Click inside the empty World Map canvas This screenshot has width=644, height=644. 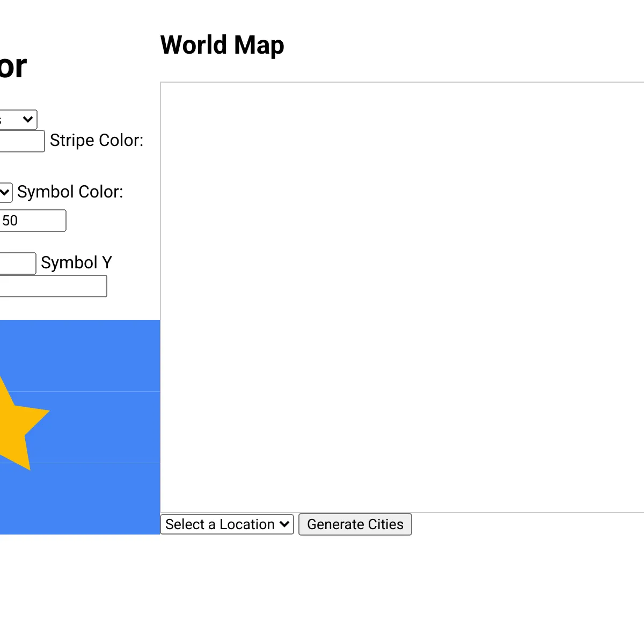[402, 297]
